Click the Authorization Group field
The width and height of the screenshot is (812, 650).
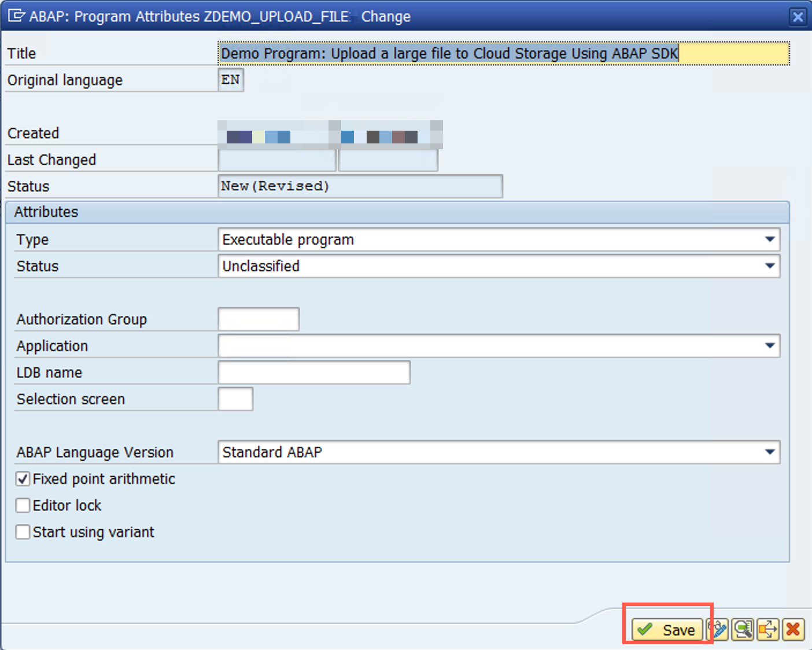258,319
